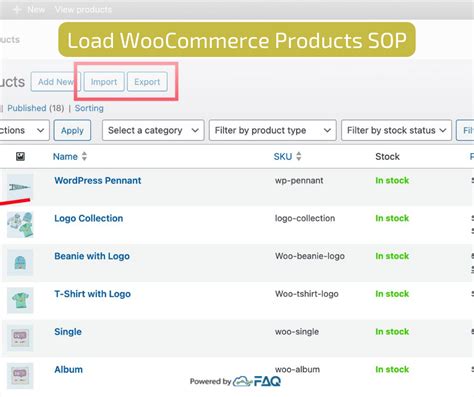
Task: Click the Beanie with Logo thumbnail
Action: (x=20, y=263)
